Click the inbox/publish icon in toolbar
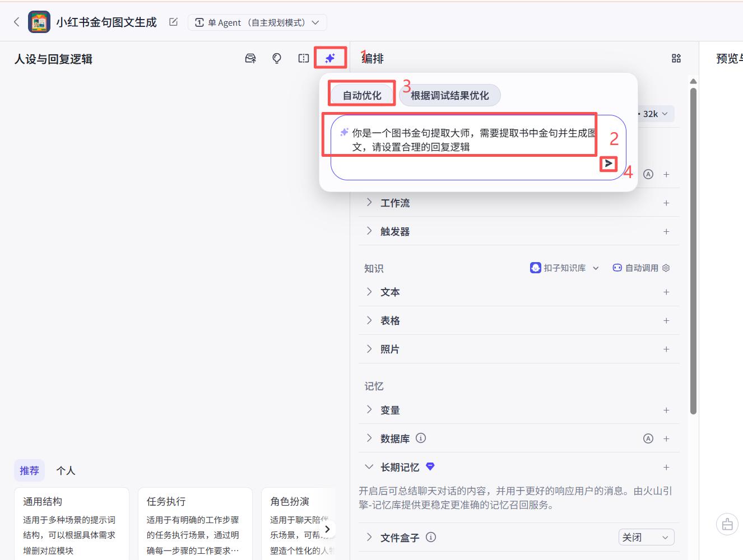The height and width of the screenshot is (560, 743). click(x=250, y=58)
